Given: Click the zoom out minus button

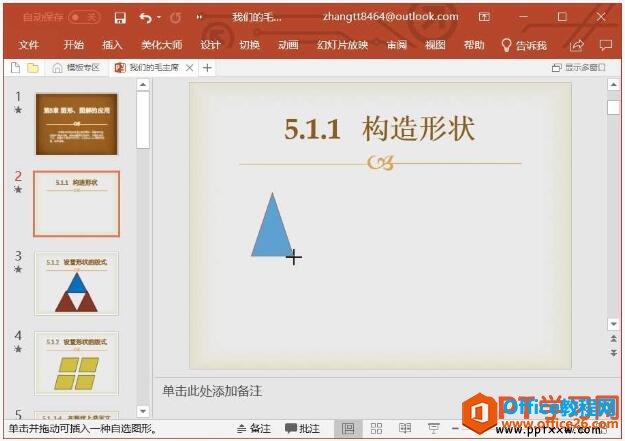Looking at the screenshot, I should click(x=455, y=429).
